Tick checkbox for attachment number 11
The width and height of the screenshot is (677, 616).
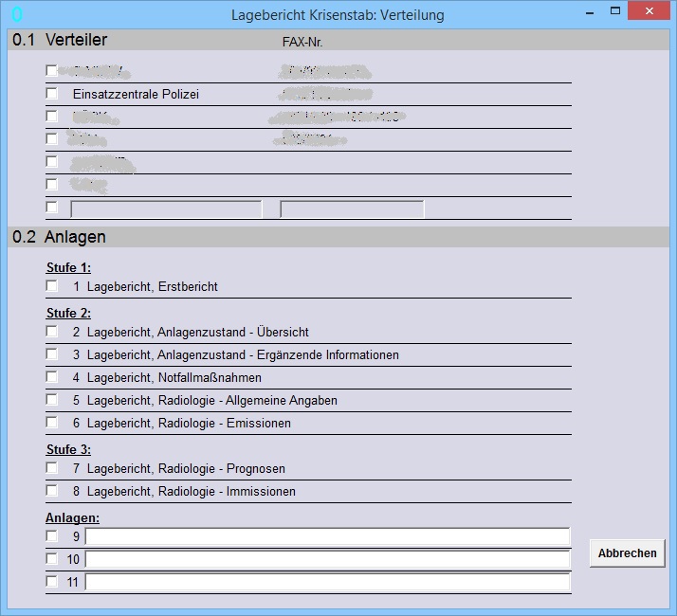[52, 582]
